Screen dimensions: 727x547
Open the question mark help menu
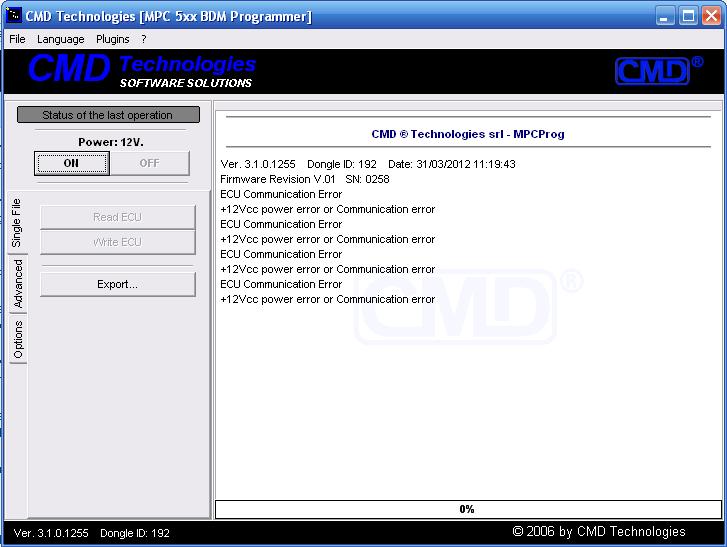click(144, 39)
